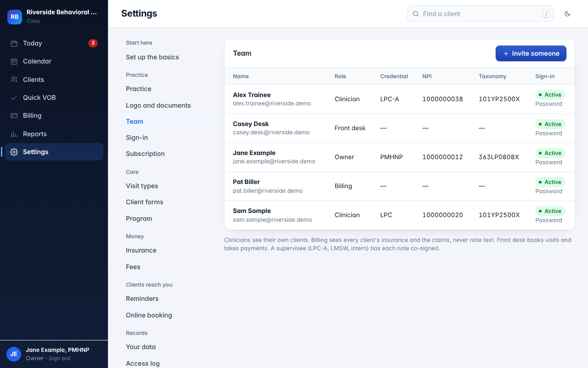Click the taxonomy code 363LP0808X

pos(499,157)
